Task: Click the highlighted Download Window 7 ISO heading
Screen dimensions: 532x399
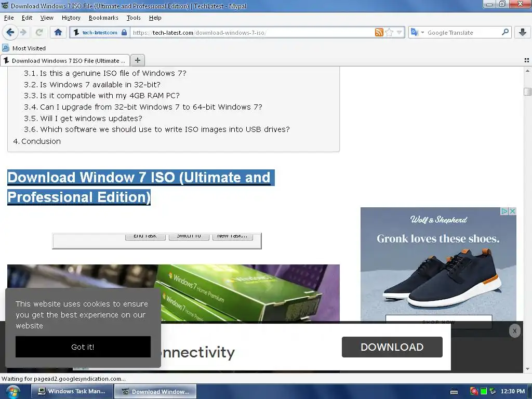Action: [140, 187]
